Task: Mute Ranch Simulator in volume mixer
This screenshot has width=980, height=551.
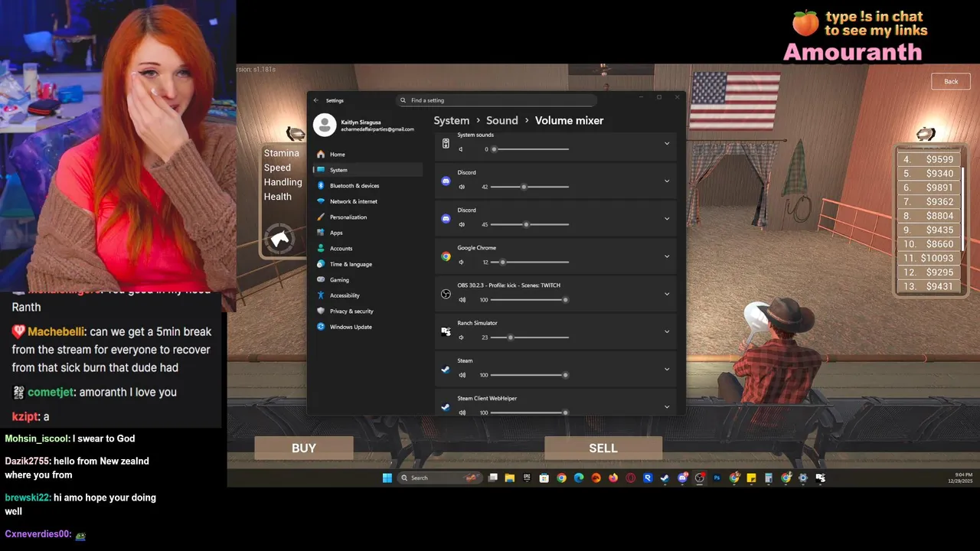Action: (x=462, y=337)
